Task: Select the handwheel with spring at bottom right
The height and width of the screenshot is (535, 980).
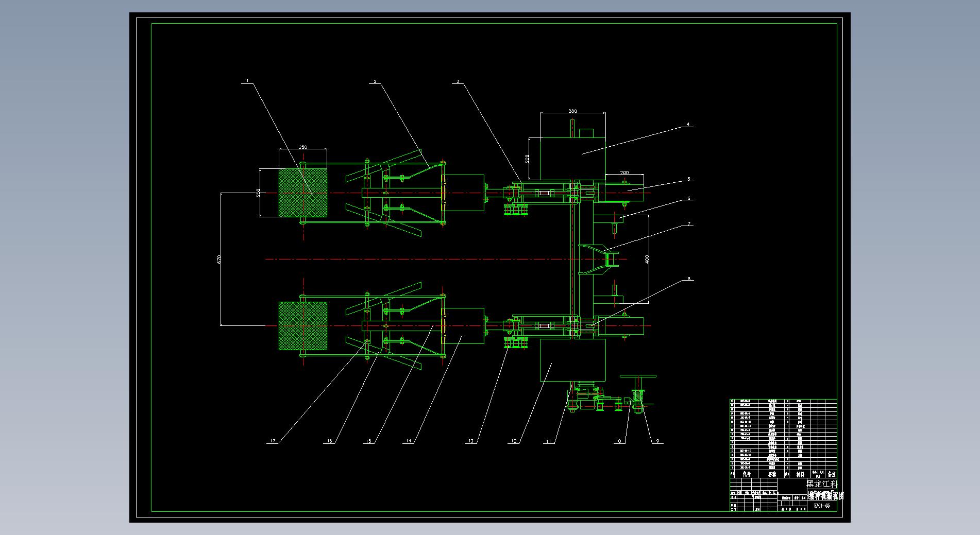Action: point(638,392)
